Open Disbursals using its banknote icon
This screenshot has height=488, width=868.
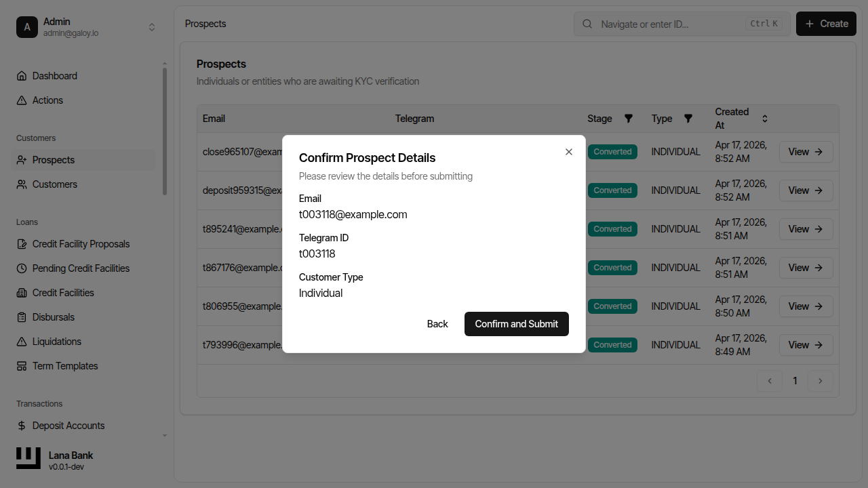click(21, 317)
